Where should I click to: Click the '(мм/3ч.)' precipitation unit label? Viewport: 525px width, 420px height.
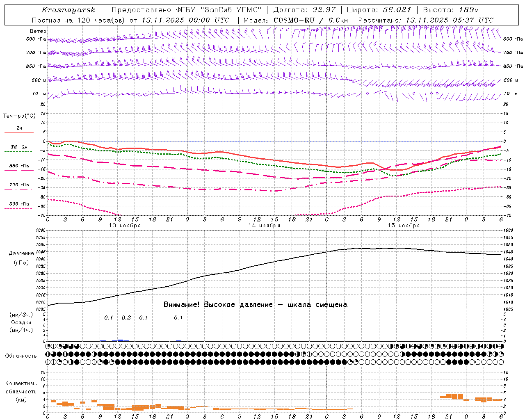(x=21, y=315)
